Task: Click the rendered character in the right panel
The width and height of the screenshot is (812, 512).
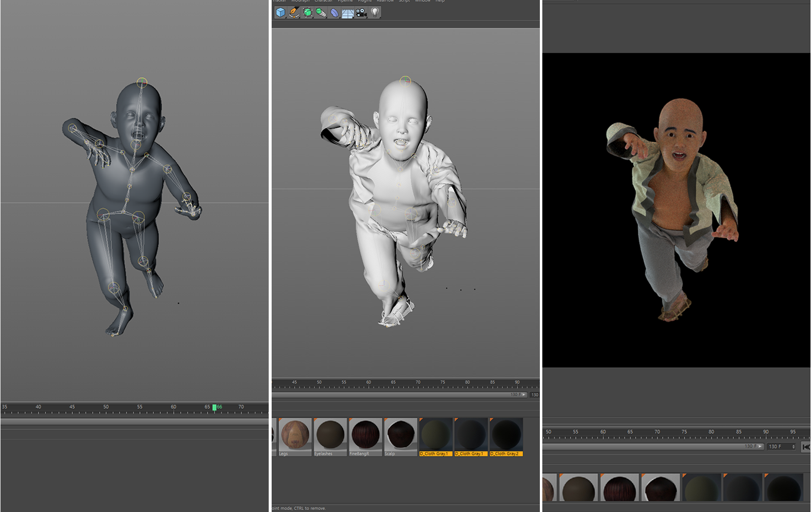Action: point(677,207)
